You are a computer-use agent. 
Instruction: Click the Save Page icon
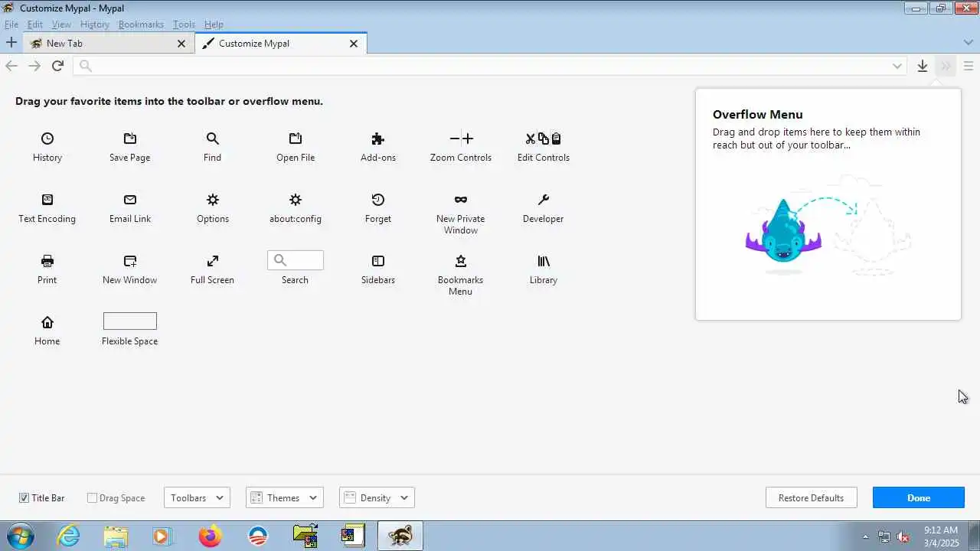click(x=130, y=139)
